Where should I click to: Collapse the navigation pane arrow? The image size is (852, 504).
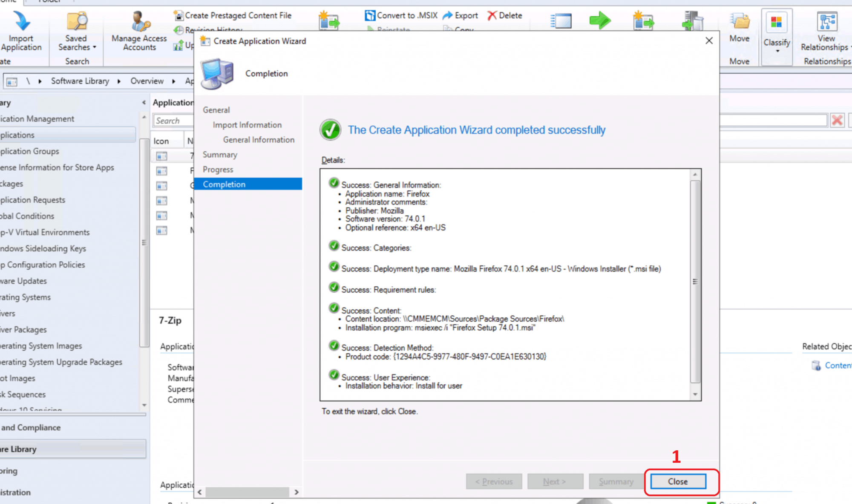[x=144, y=103]
